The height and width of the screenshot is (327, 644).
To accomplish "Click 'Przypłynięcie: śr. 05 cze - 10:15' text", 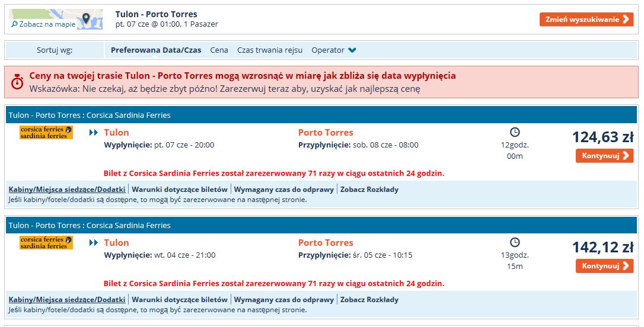I will tap(355, 255).
